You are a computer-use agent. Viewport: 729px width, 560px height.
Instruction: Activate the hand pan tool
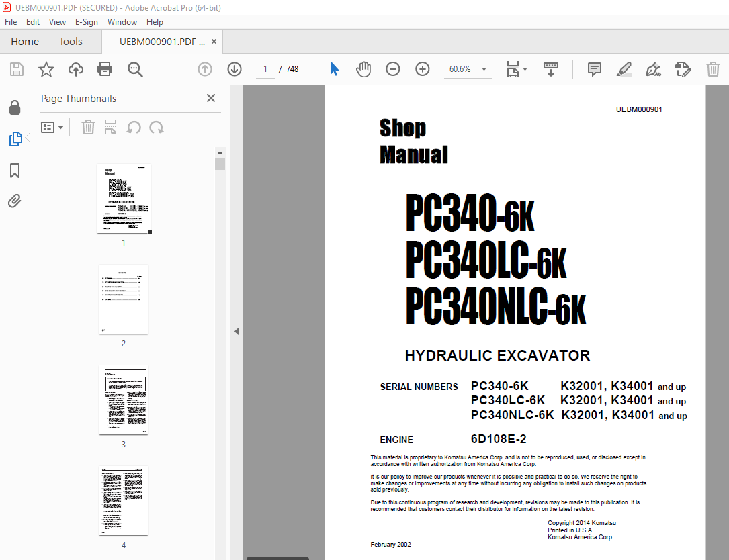coord(363,69)
